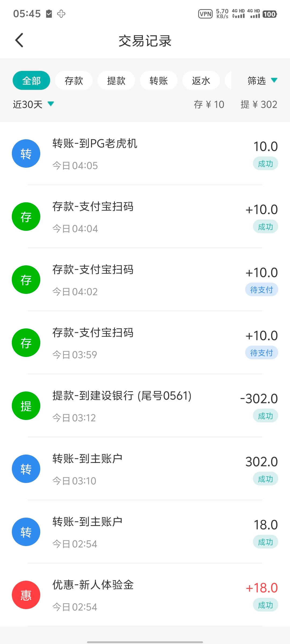This screenshot has height=644, width=290.
Task: Open the 筛选 filter dropdown
Action: tap(262, 80)
